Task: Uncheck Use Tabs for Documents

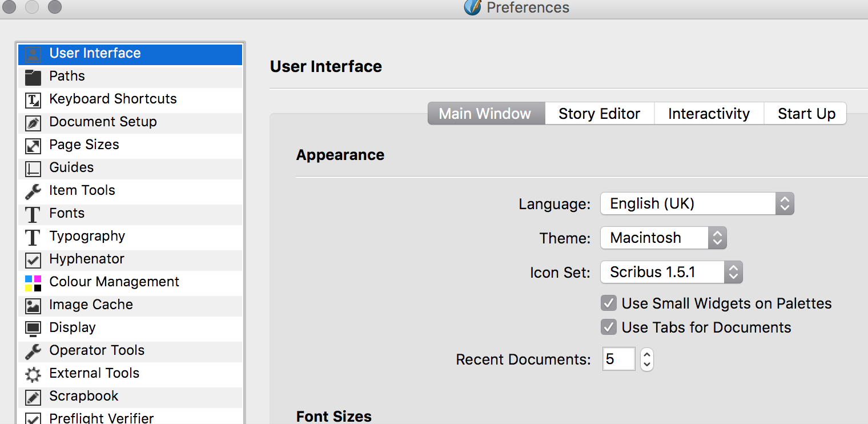Action: (x=609, y=327)
